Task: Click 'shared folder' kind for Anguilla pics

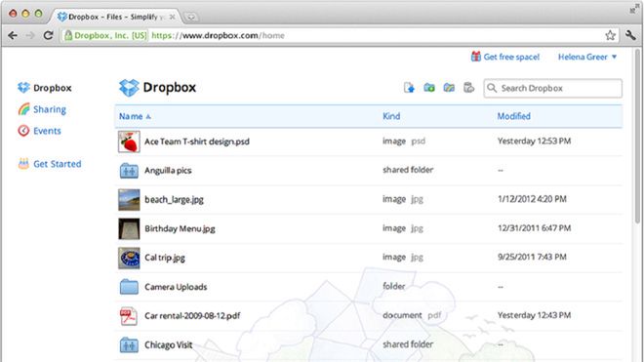Action: click(x=408, y=170)
